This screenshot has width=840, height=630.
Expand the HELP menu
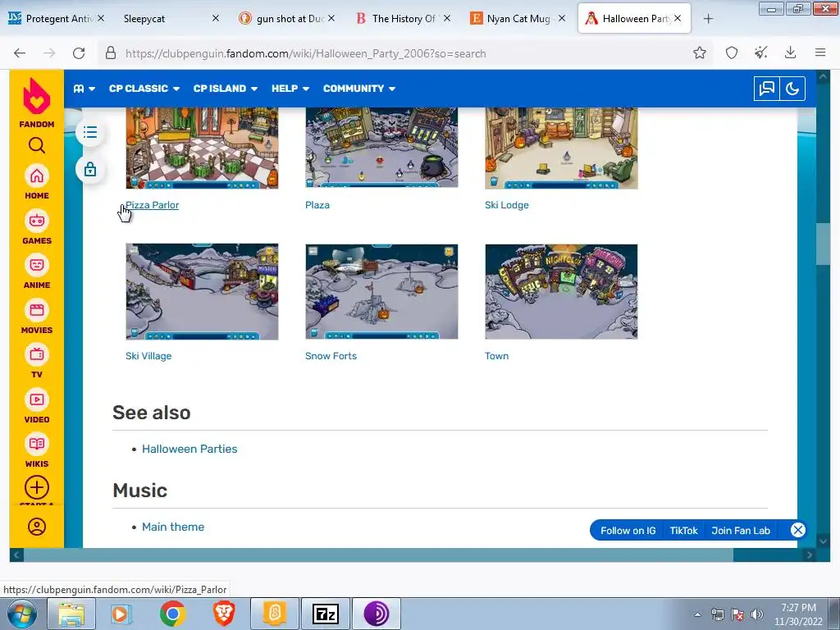290,89
